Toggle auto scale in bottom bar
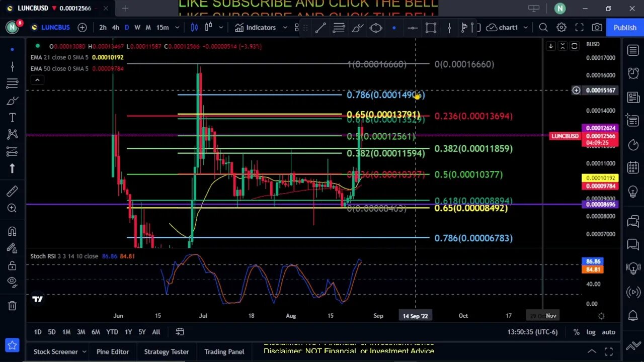This screenshot has width=644, height=362. pyautogui.click(x=608, y=332)
